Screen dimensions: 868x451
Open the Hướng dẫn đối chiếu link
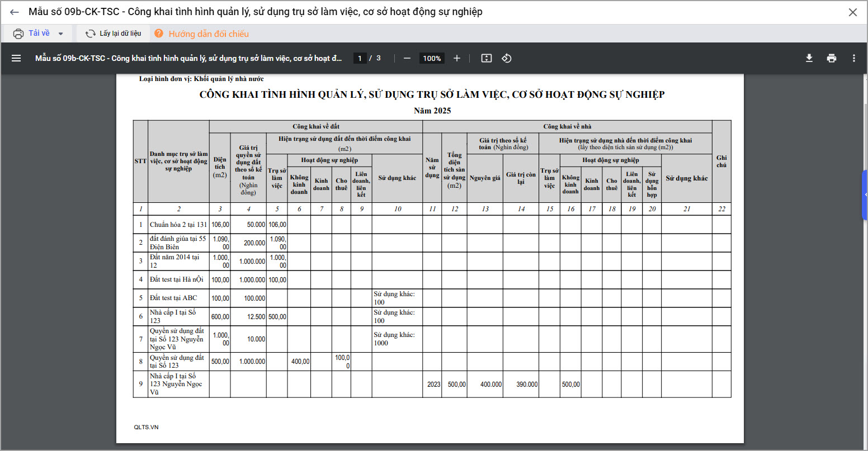tap(209, 34)
